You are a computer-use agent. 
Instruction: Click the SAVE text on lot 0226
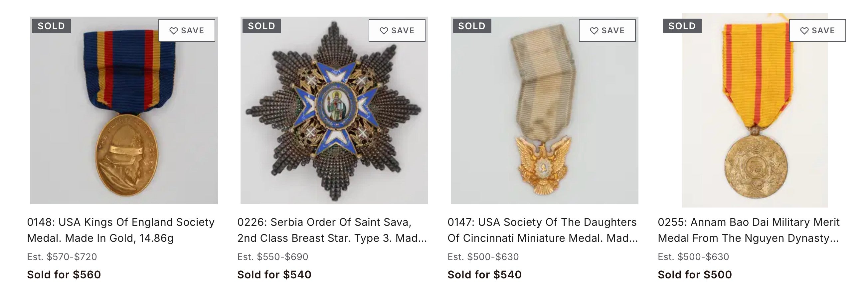(x=403, y=31)
